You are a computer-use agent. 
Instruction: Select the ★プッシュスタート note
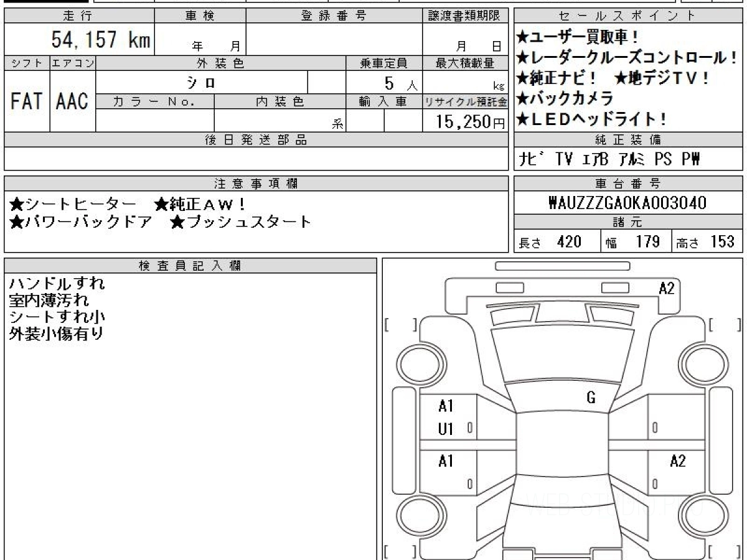click(240, 222)
